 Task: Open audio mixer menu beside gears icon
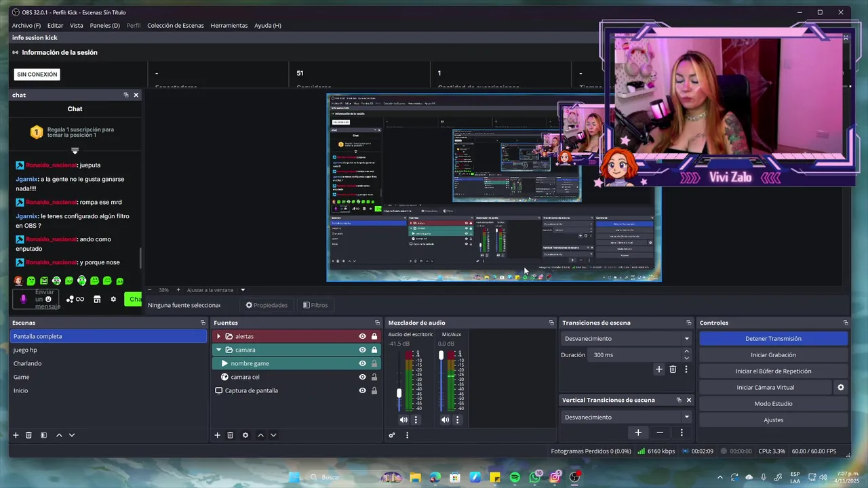(407, 435)
